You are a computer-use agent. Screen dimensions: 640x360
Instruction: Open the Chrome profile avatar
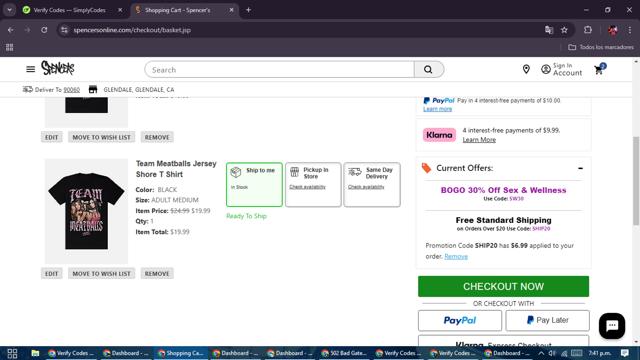coord(613,30)
